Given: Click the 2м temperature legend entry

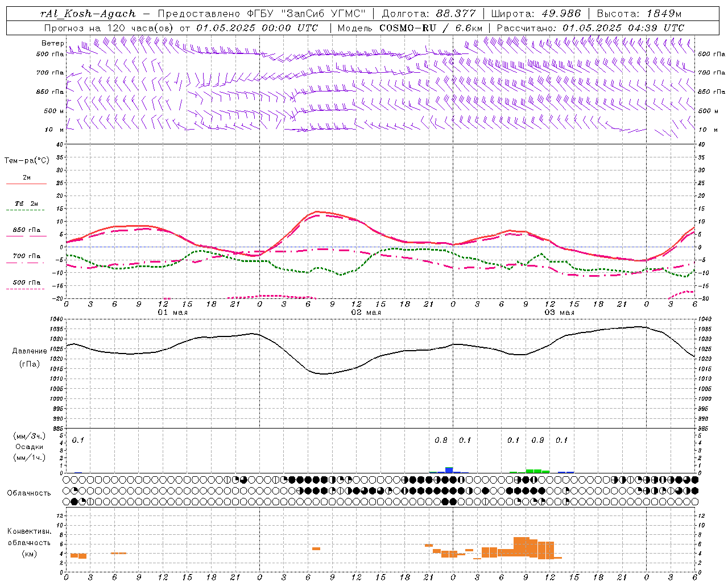Looking at the screenshot, I should click(x=27, y=178).
